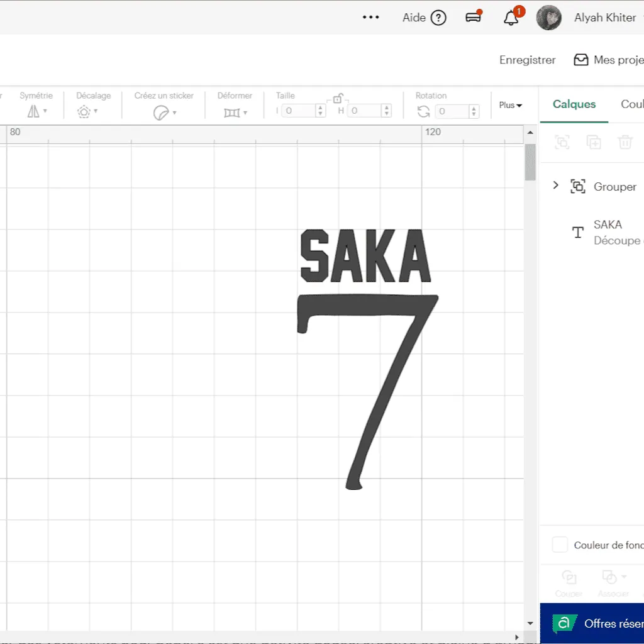Click the vertical scrollbar down arrow
This screenshot has height=644, width=644.
click(530, 623)
